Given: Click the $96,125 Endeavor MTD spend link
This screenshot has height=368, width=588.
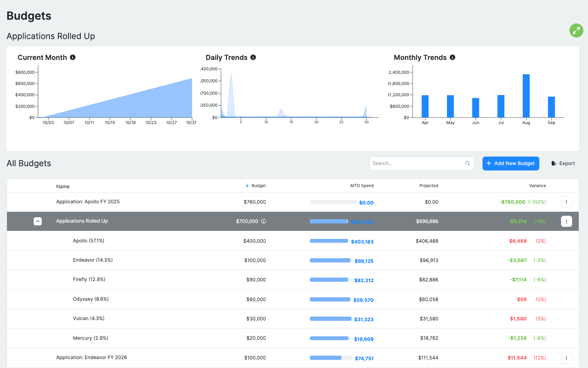Looking at the screenshot, I should pyautogui.click(x=364, y=261).
